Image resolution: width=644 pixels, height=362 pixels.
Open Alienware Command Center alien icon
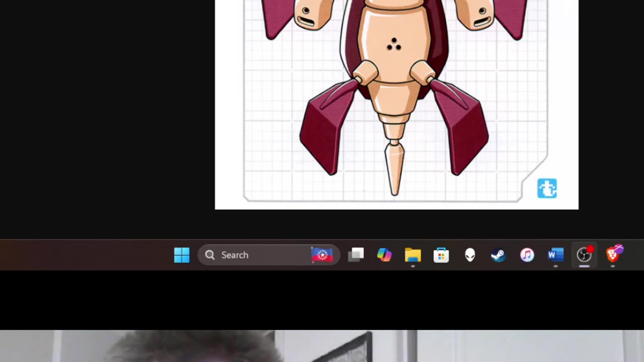(x=470, y=255)
